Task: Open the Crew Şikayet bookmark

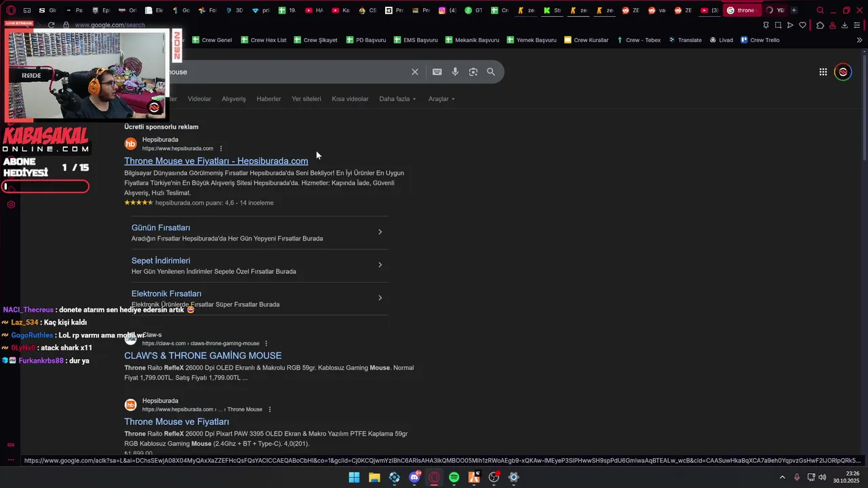Action: [315, 40]
